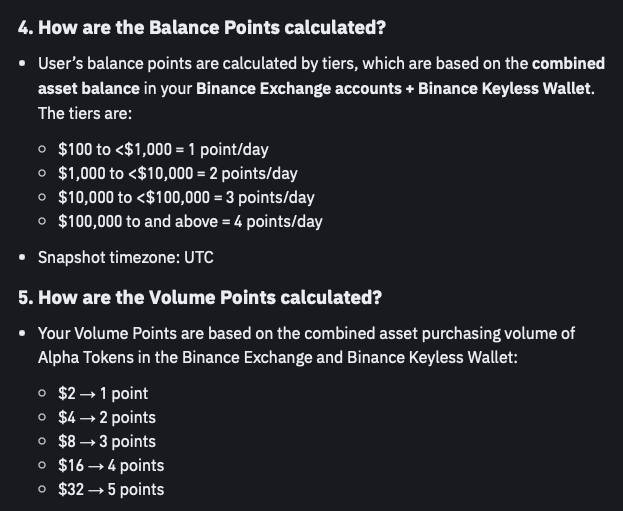Click the '$10,000 to <$100,000 = 3 points/day' tier line

click(x=186, y=197)
